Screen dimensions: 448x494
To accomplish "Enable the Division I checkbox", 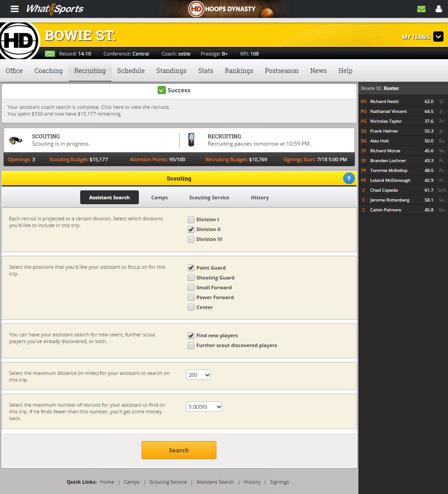I will 191,219.
